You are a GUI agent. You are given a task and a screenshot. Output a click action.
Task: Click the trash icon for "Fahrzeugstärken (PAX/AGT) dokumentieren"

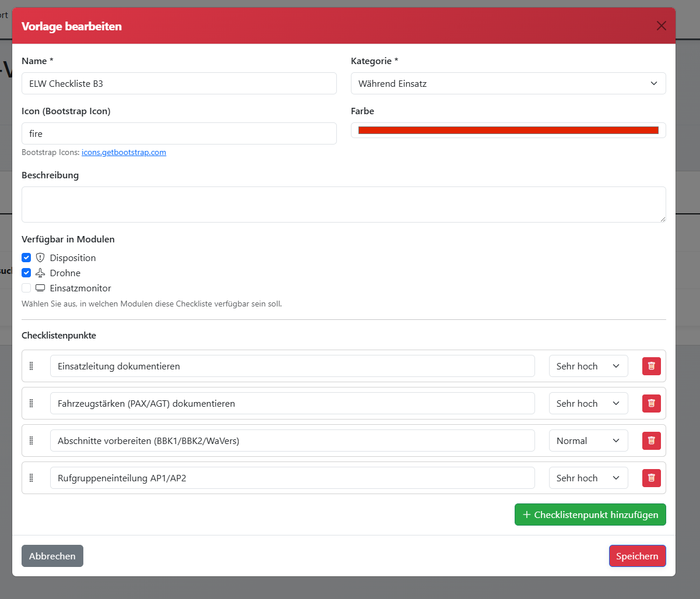pyautogui.click(x=651, y=403)
